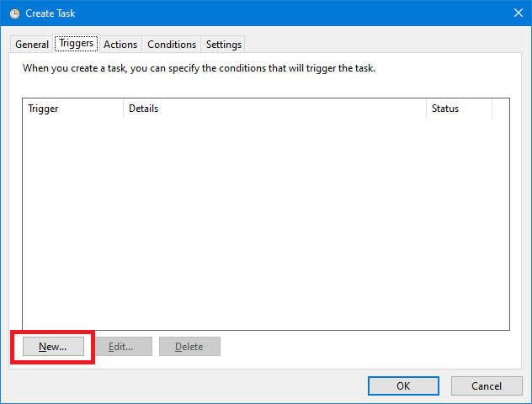Image resolution: width=532 pixels, height=404 pixels.
Task: Click the disabled Delete button
Action: pyautogui.click(x=189, y=346)
